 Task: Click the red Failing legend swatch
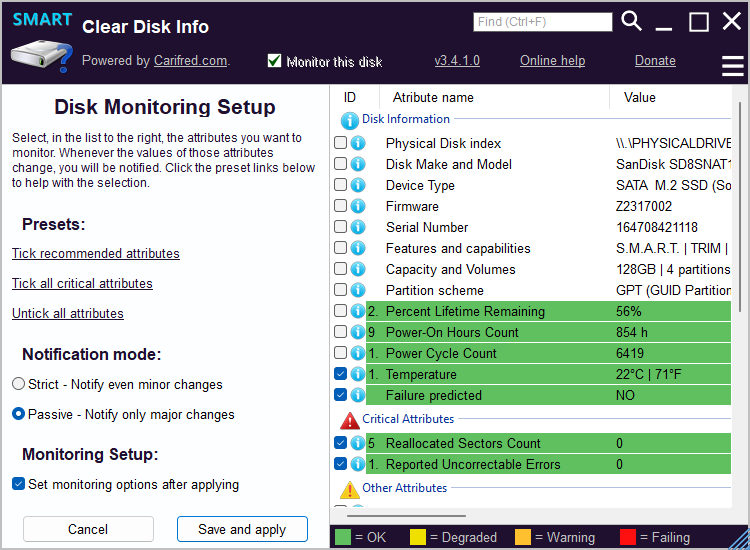pyautogui.click(x=628, y=537)
